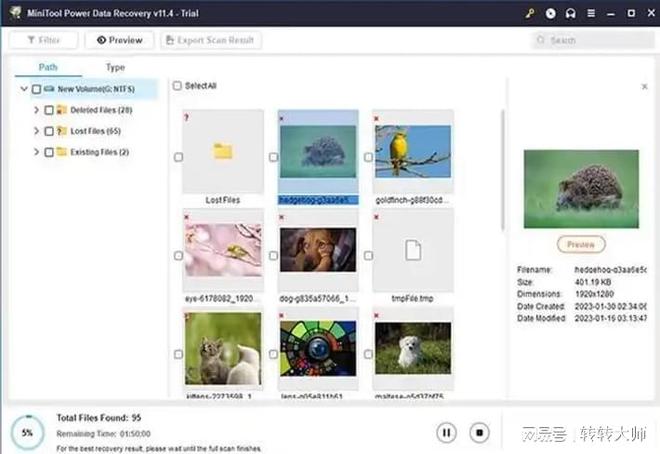Check the goldfinch image checkbox

(x=368, y=157)
